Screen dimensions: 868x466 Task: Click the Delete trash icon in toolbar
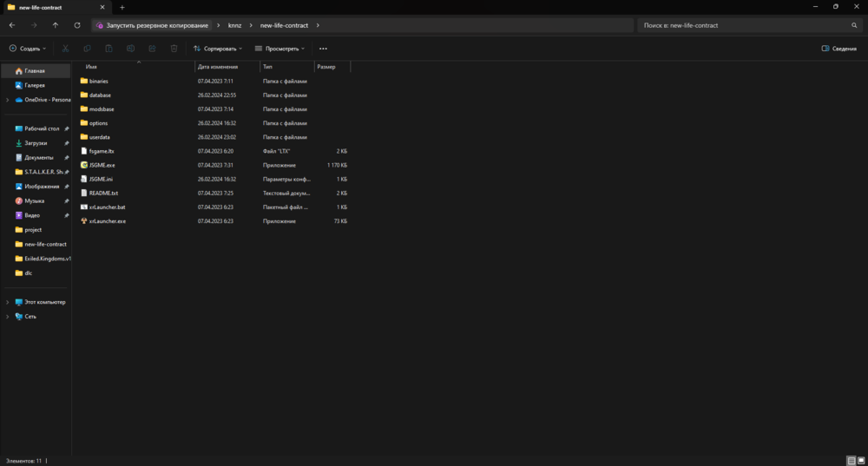tap(174, 49)
